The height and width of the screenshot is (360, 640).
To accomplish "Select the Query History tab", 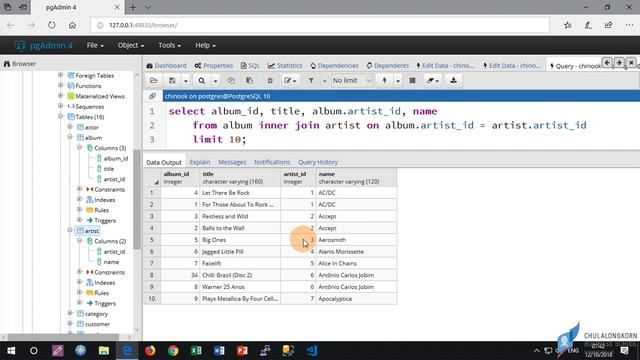I will pyautogui.click(x=318, y=162).
